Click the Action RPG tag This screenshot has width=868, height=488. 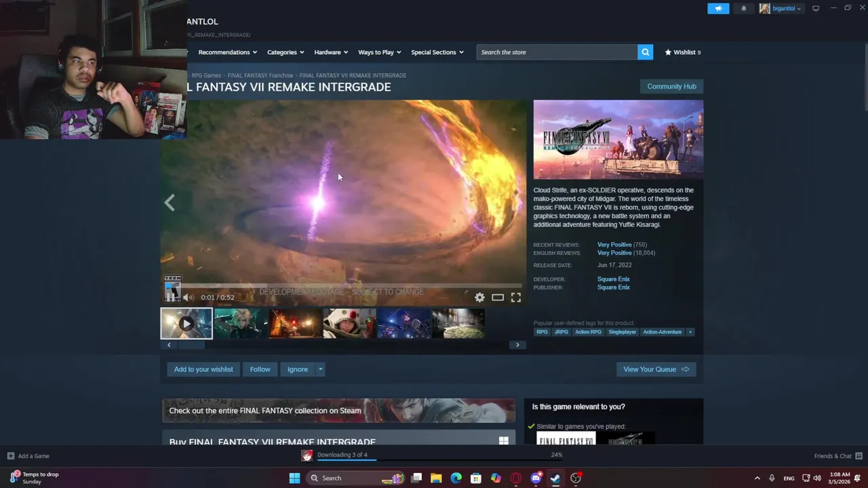tap(588, 332)
